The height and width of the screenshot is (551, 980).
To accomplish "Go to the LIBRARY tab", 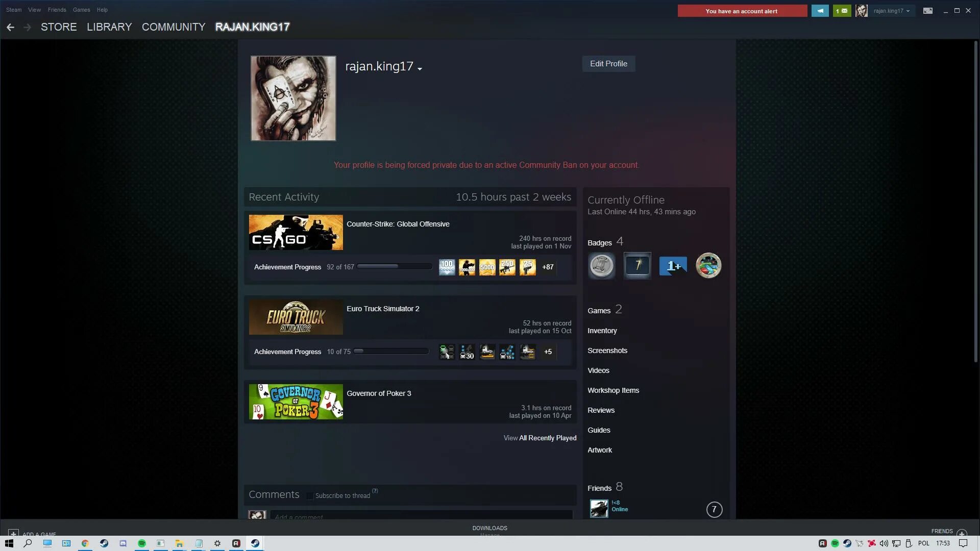I will click(109, 27).
